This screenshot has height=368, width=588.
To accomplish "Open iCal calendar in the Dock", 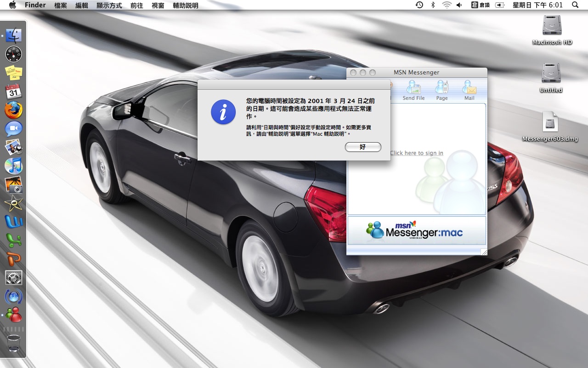I will [14, 92].
